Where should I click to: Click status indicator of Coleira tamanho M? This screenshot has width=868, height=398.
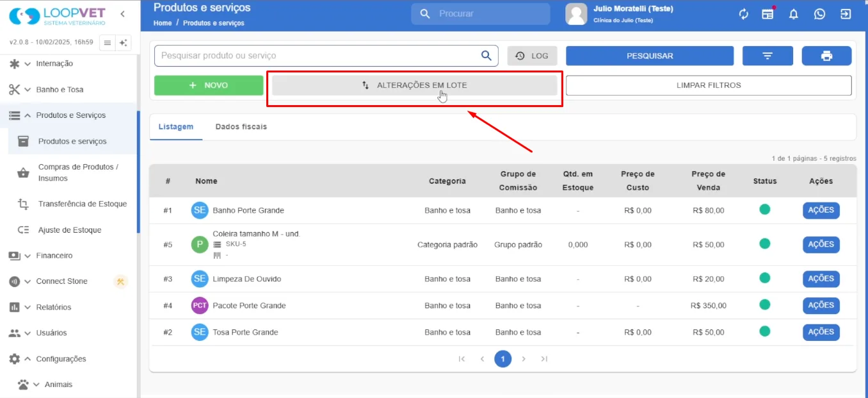(x=764, y=244)
